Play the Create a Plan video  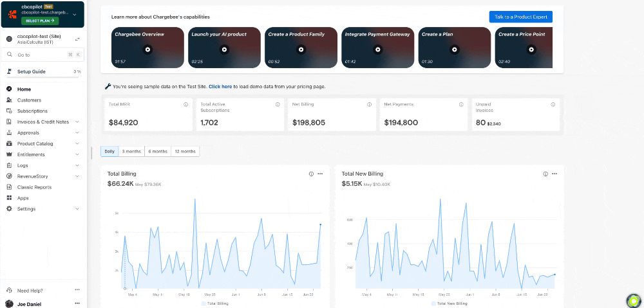pyautogui.click(x=455, y=50)
